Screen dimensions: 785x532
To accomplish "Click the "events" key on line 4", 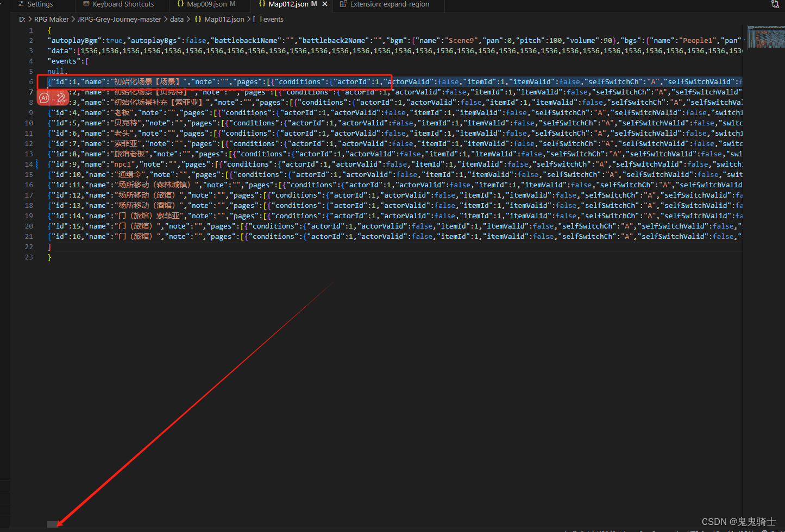I will (64, 61).
